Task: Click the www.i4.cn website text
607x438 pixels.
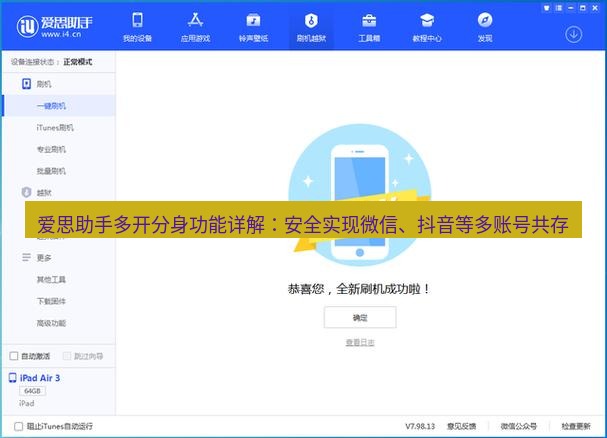Action: coord(61,34)
